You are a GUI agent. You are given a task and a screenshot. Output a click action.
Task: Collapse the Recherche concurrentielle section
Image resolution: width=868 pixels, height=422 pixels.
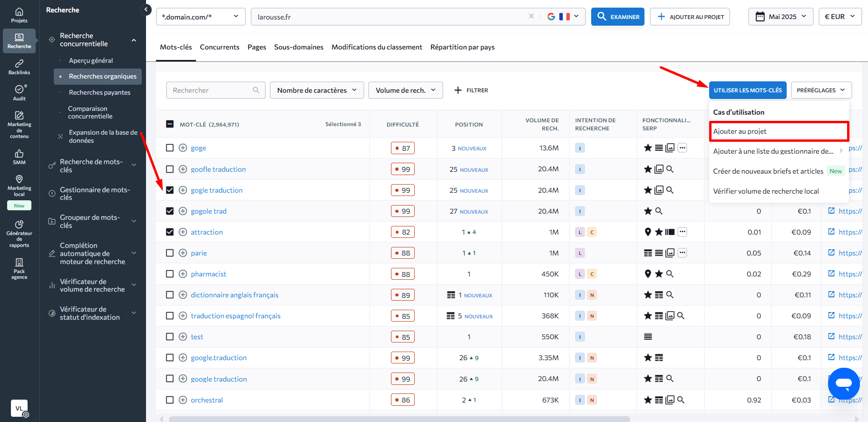[x=134, y=40]
